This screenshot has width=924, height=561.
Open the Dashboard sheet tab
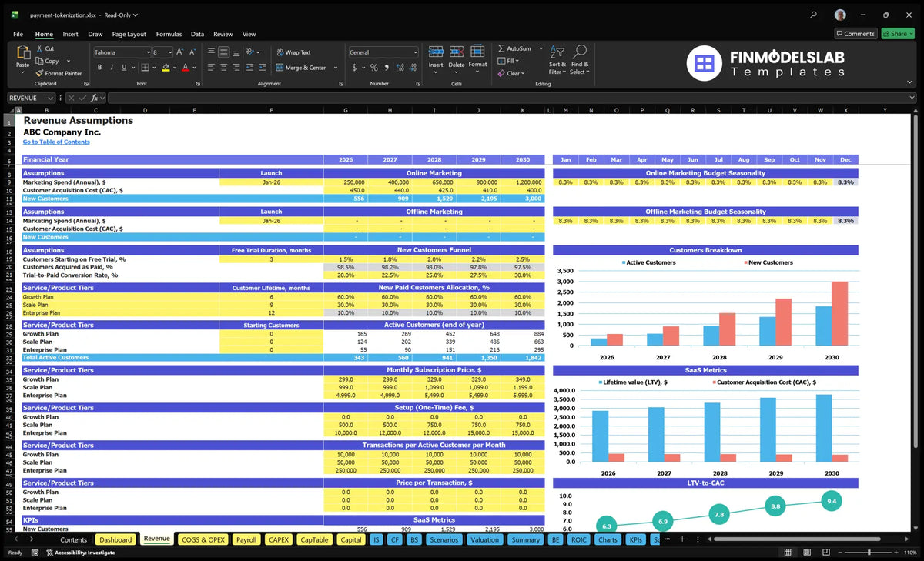(x=115, y=539)
